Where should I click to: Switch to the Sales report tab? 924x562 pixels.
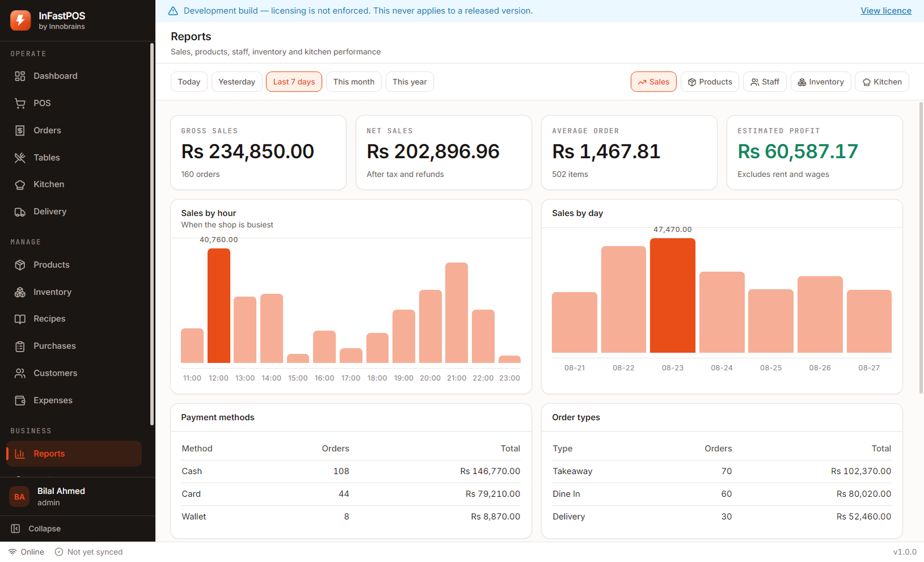point(654,82)
